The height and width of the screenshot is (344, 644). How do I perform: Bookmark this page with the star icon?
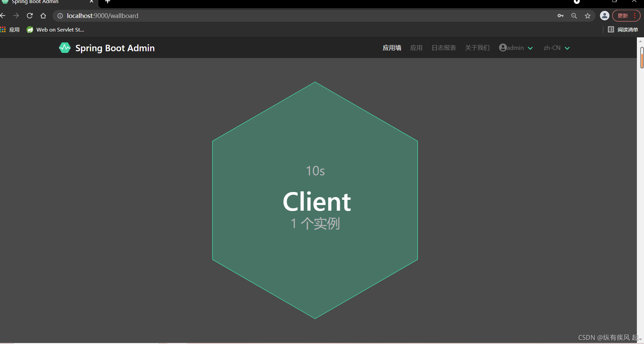click(x=588, y=16)
